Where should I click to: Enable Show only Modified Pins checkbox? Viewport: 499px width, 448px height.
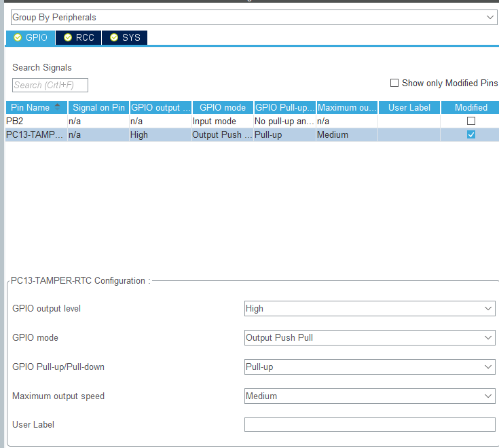pos(394,83)
